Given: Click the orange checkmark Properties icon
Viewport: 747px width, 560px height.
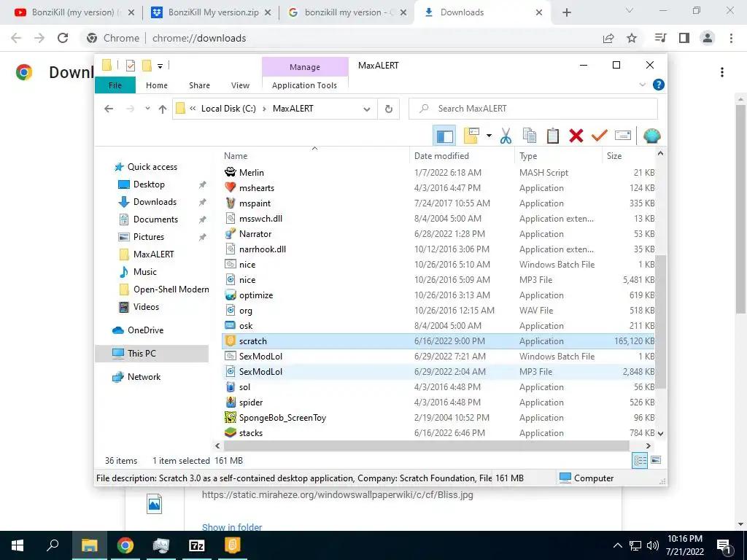Looking at the screenshot, I should click(x=600, y=136).
